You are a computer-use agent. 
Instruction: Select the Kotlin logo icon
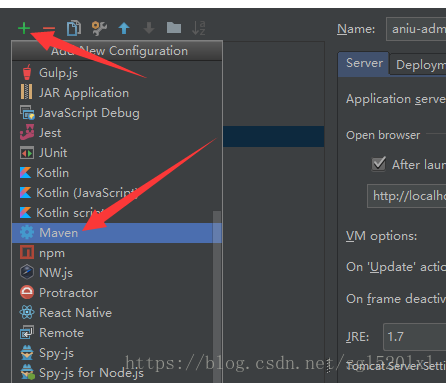pos(26,173)
